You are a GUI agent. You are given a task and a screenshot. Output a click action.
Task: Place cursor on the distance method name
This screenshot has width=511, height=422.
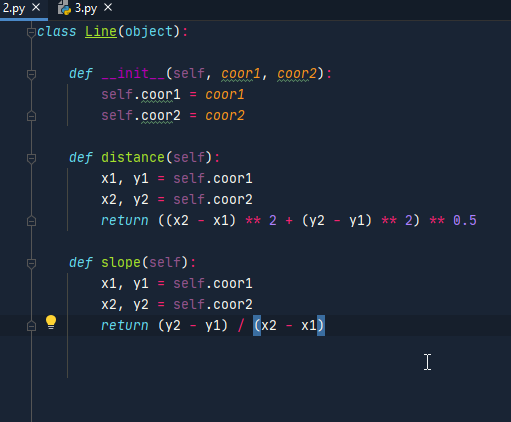[x=133, y=157]
